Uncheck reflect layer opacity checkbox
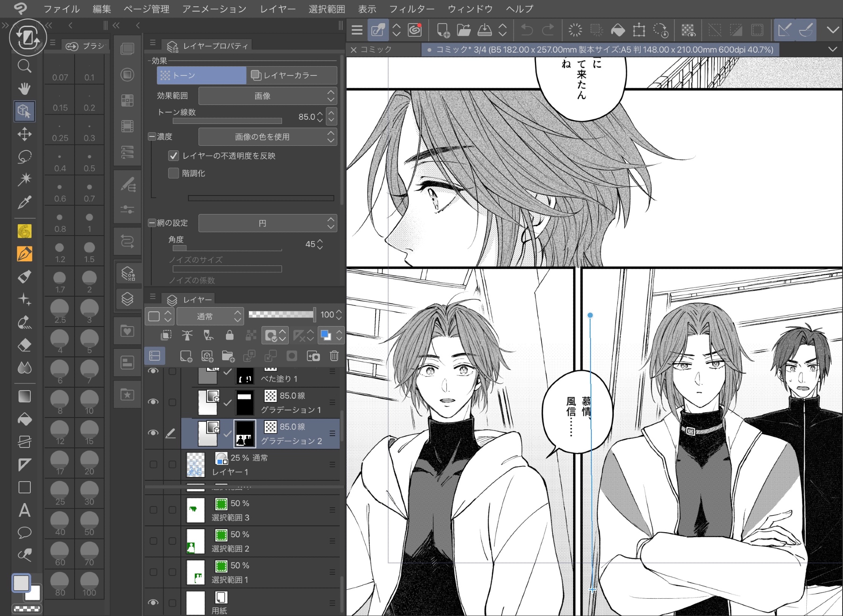The width and height of the screenshot is (843, 616). coord(174,156)
